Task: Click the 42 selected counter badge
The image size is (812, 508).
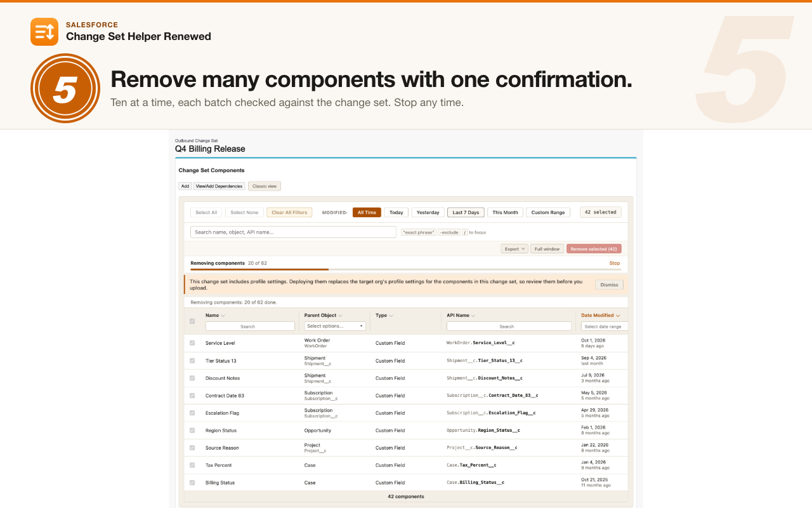Action: [601, 213]
